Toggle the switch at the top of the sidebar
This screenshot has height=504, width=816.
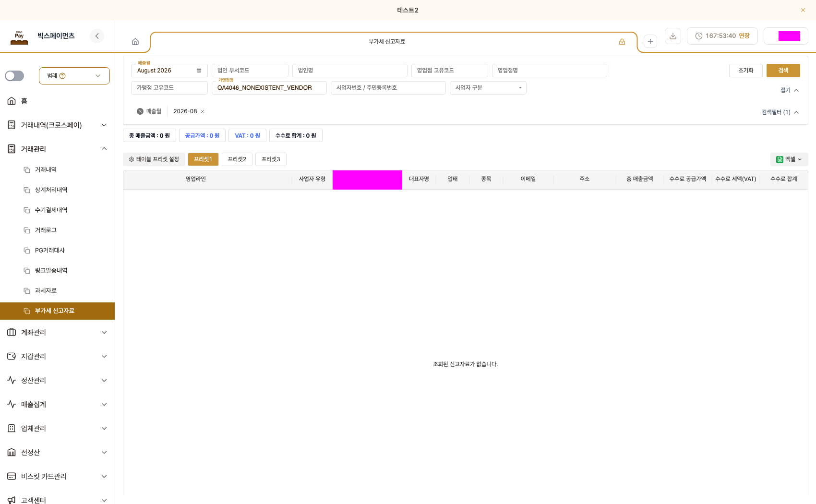(14, 76)
